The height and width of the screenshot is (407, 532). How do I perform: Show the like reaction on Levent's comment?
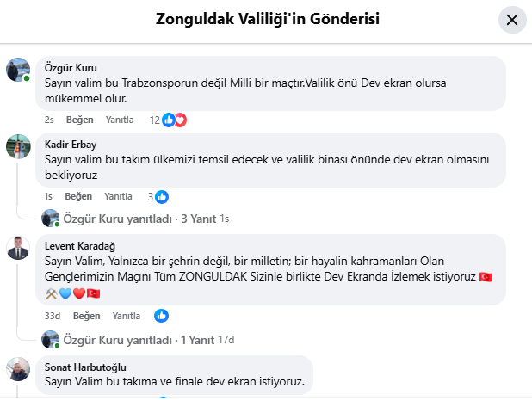[x=161, y=315]
